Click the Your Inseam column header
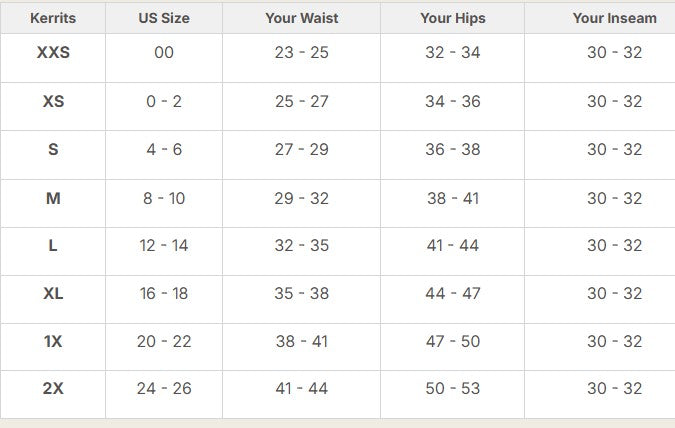This screenshot has width=675, height=428. 614,18
